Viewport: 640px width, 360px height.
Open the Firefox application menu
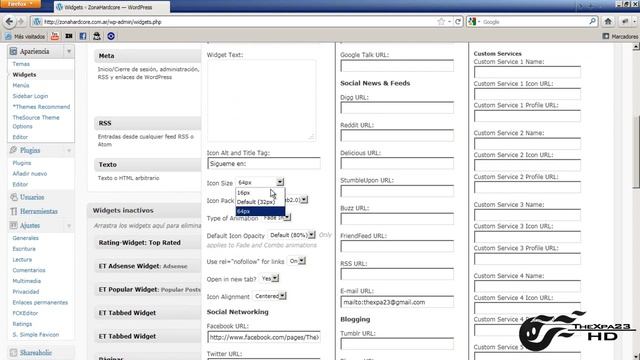pos(20,4)
